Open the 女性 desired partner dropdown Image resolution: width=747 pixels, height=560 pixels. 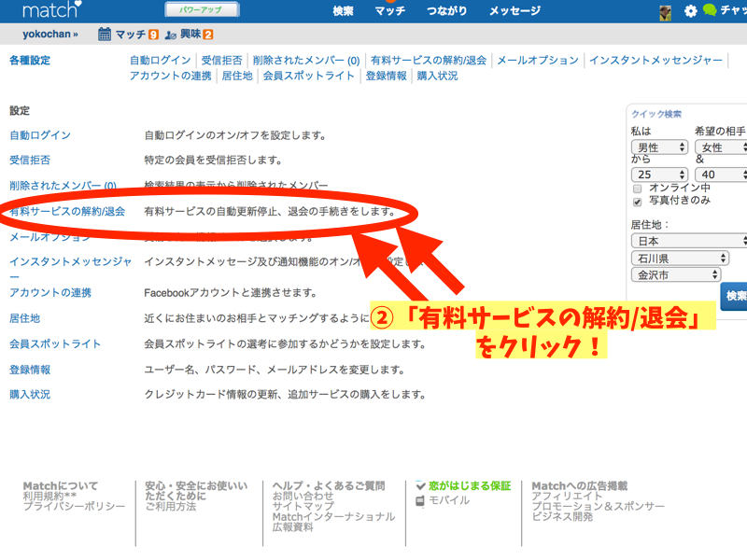tap(720, 147)
